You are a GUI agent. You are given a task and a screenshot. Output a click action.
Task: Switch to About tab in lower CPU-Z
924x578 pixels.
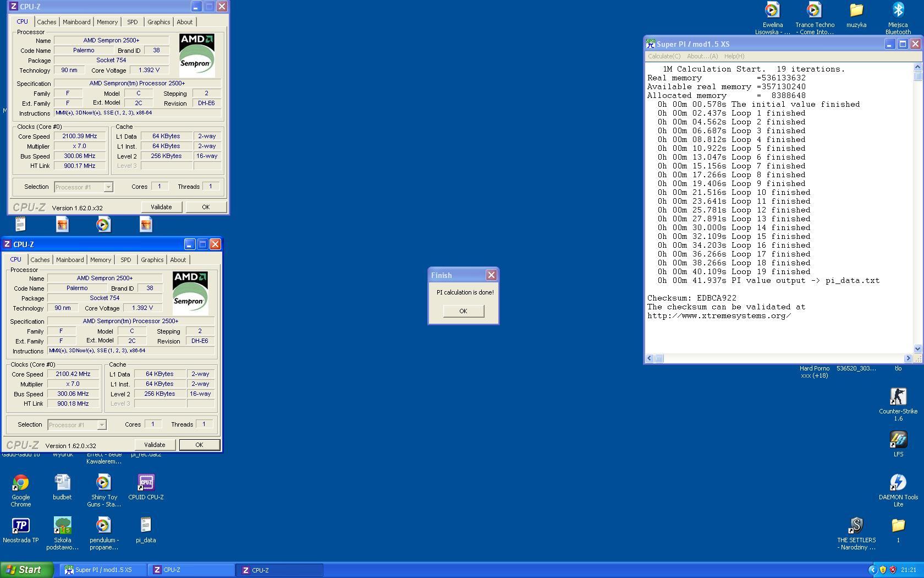pyautogui.click(x=178, y=260)
